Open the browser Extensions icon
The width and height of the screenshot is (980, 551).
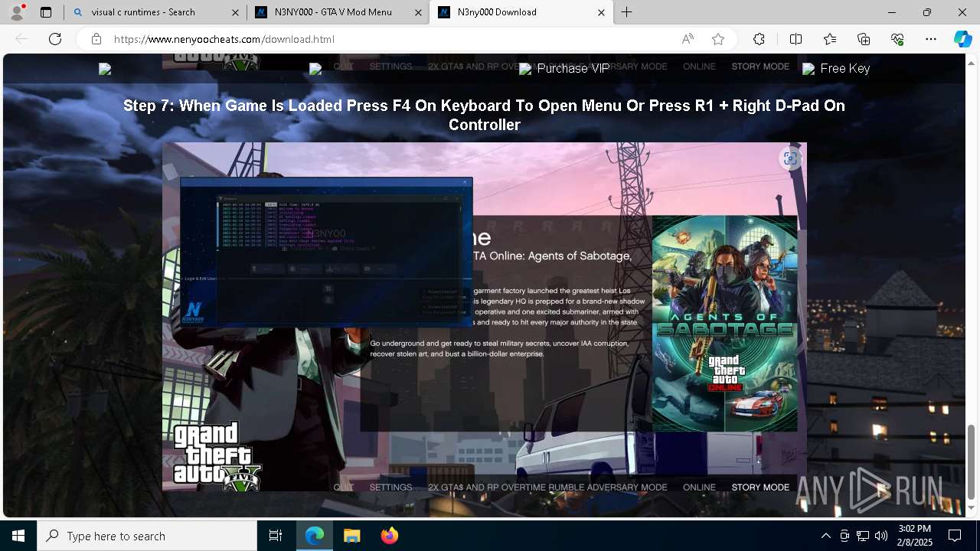[759, 39]
